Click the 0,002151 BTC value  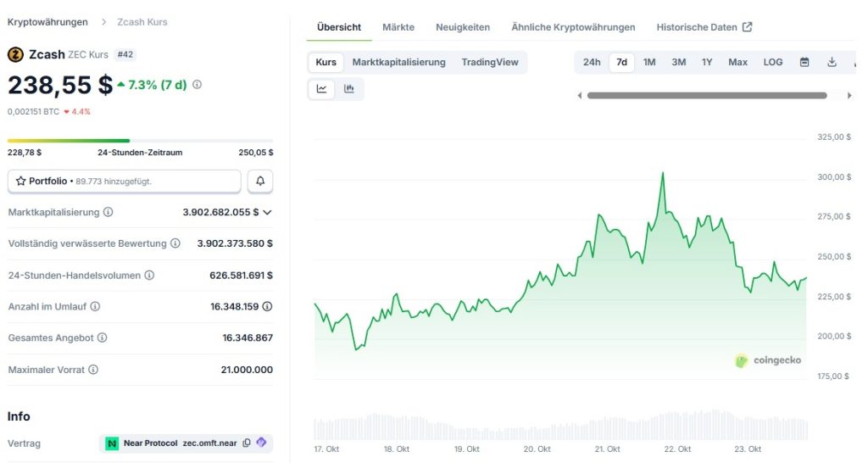point(33,111)
